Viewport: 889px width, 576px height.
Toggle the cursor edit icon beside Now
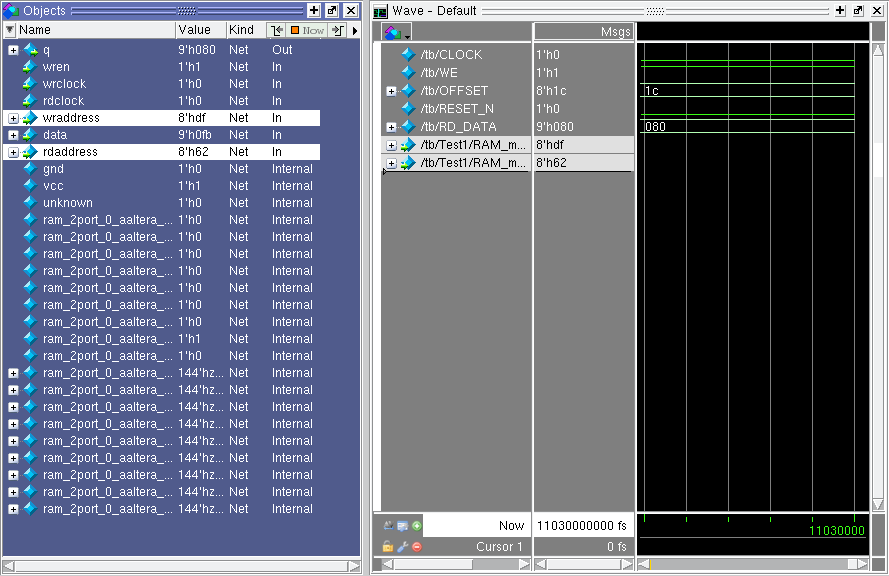click(x=402, y=526)
